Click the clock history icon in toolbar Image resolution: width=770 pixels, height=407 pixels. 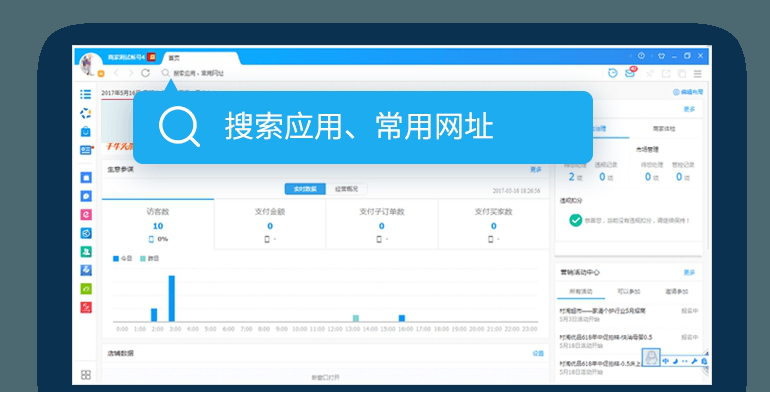click(612, 73)
